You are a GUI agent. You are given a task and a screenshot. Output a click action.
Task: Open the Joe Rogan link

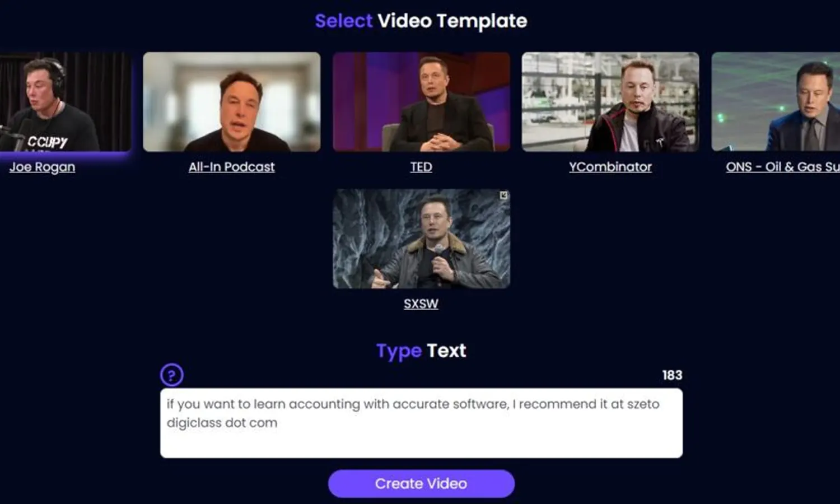pyautogui.click(x=42, y=167)
